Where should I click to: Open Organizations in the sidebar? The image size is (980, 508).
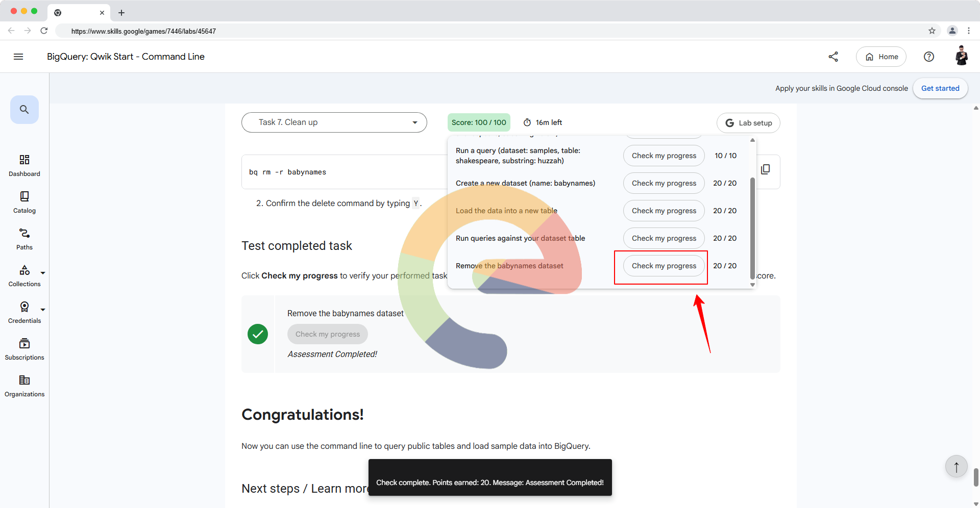(24, 386)
